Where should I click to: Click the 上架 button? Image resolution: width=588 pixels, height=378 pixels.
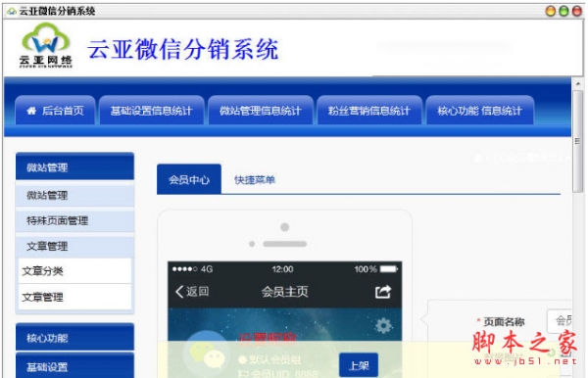[x=359, y=365]
